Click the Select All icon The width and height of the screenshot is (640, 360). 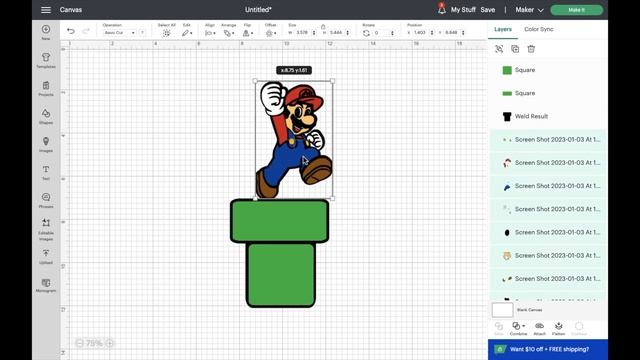tap(167, 33)
